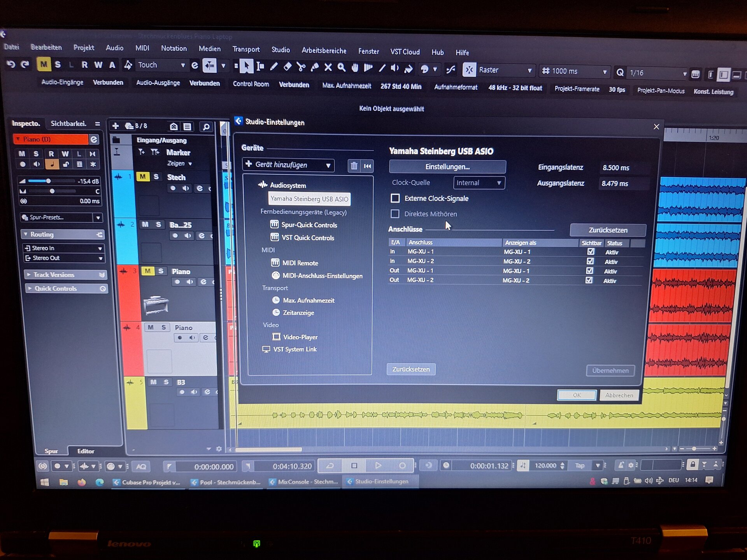Open the Stereo Out routing dropdown
Image resolution: width=747 pixels, height=560 pixels.
(x=64, y=258)
